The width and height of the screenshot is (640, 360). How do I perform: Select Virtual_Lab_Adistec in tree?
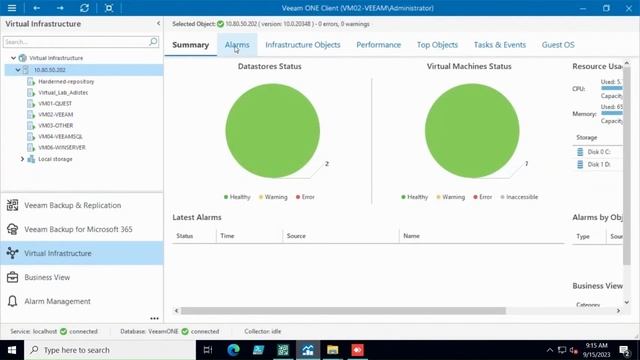tap(63, 93)
